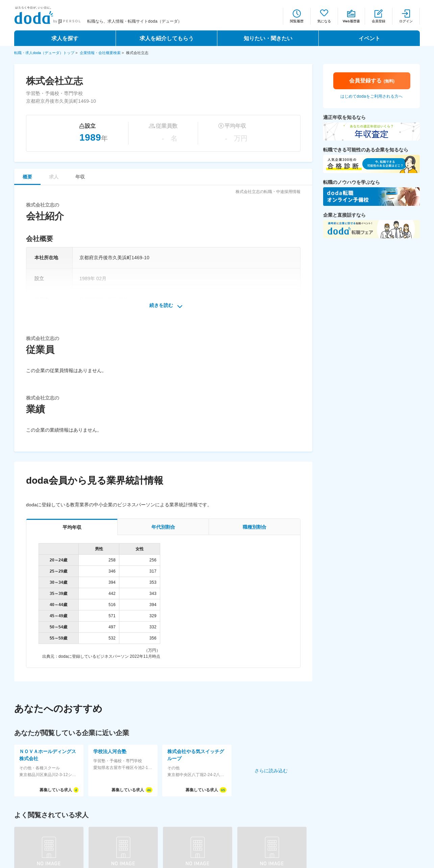The width and height of the screenshot is (434, 868).
Task: Click job count badge 46 on 河合塾 card
Action: click(x=149, y=790)
